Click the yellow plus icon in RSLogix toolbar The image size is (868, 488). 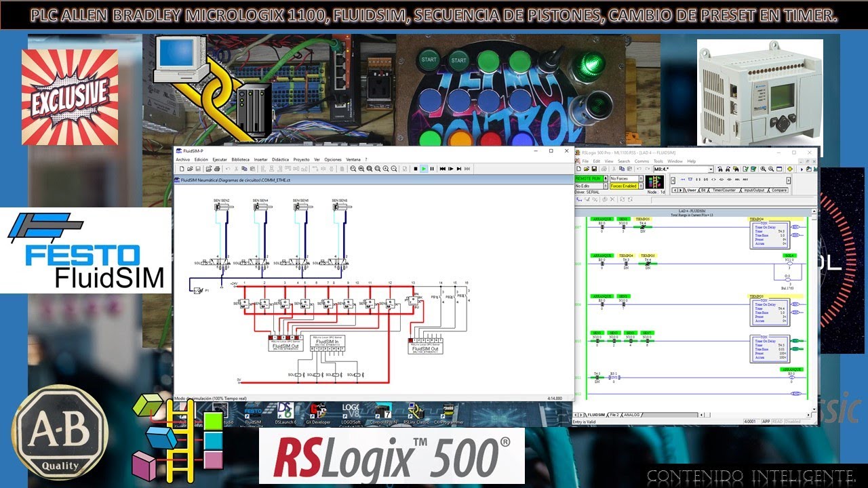coord(790,169)
